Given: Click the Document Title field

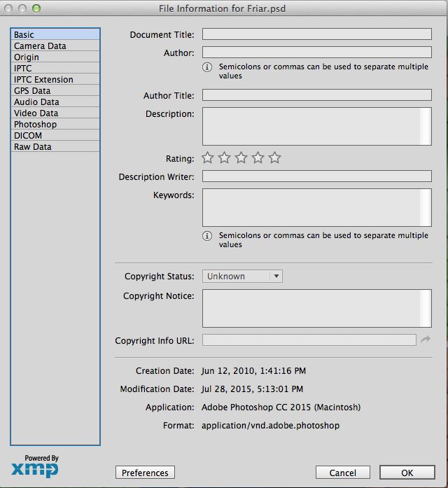Looking at the screenshot, I should [x=316, y=34].
